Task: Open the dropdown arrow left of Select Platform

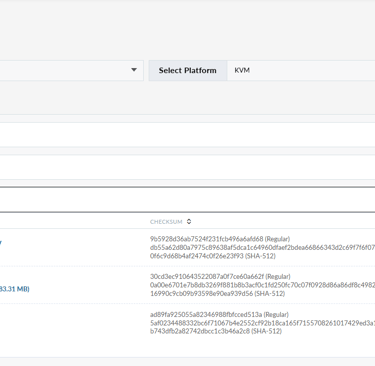Action: click(x=134, y=70)
